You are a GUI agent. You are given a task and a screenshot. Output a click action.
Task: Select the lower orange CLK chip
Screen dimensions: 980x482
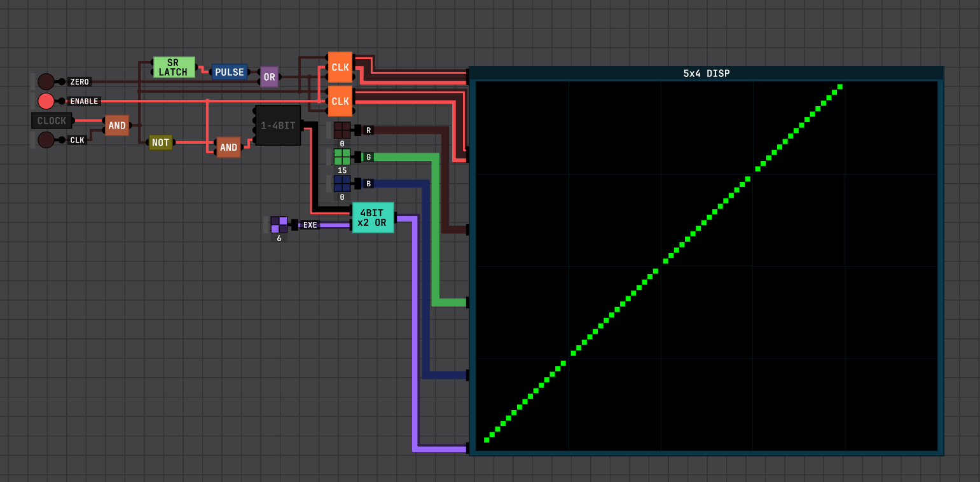340,101
